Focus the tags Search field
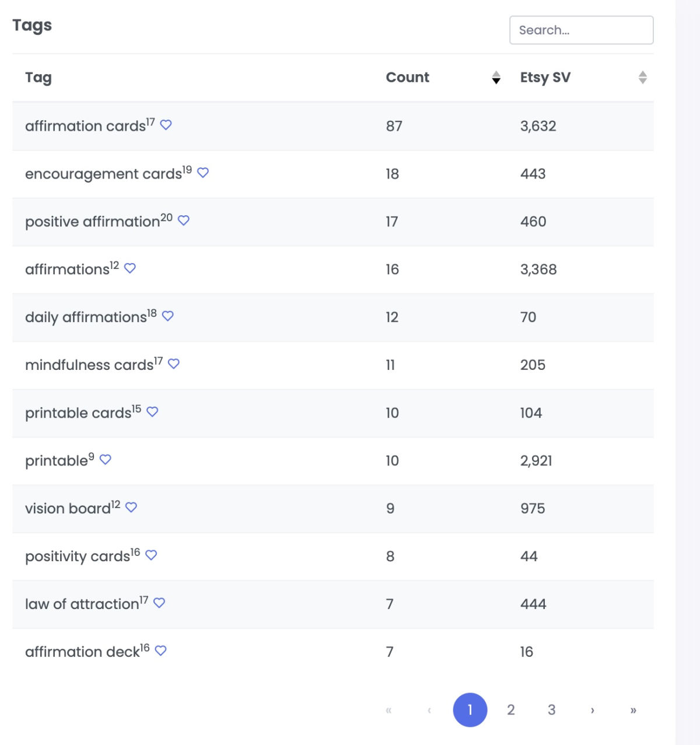700x745 pixels. 582,30
